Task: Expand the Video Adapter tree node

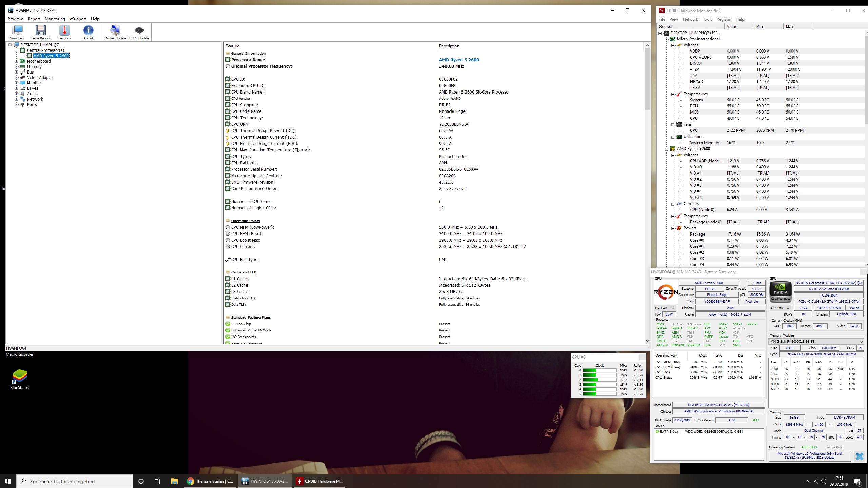Action: [x=16, y=78]
